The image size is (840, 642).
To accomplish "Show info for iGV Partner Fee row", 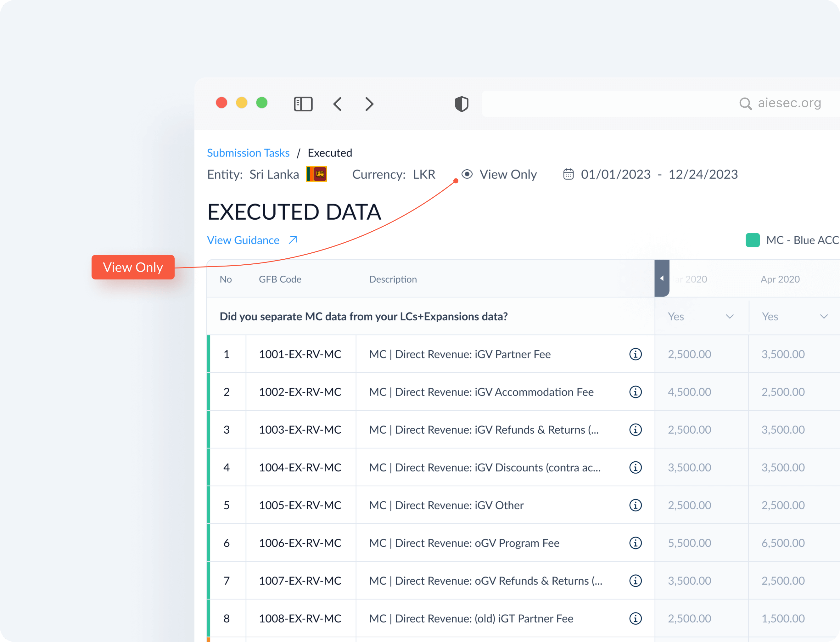I will point(636,354).
